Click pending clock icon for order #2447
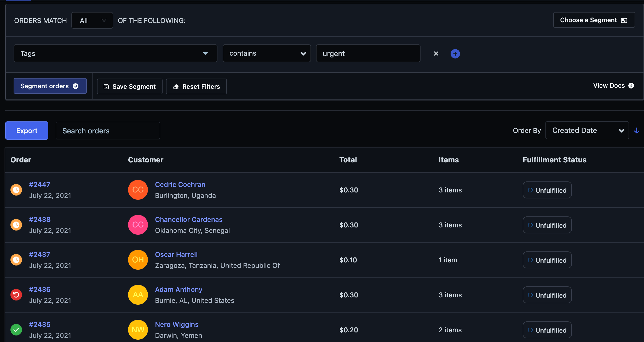 pos(16,190)
